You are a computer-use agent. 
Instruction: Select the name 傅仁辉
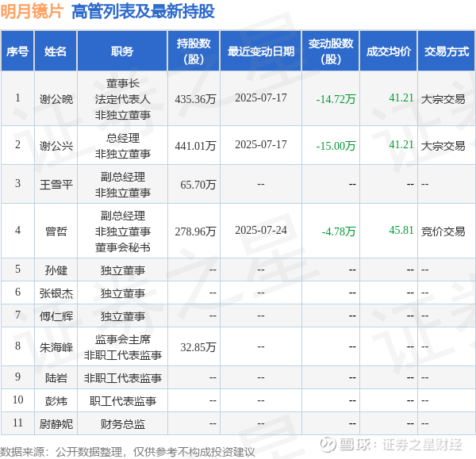(56, 316)
